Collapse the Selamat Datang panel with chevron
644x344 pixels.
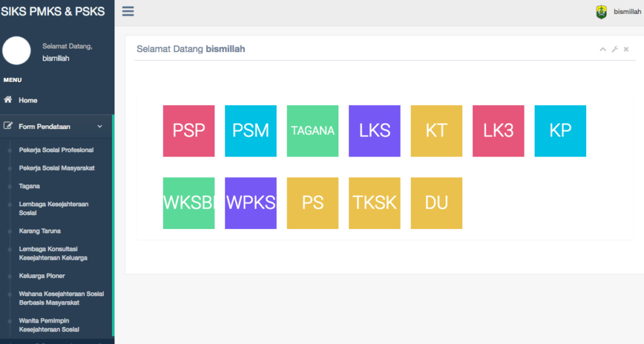602,49
